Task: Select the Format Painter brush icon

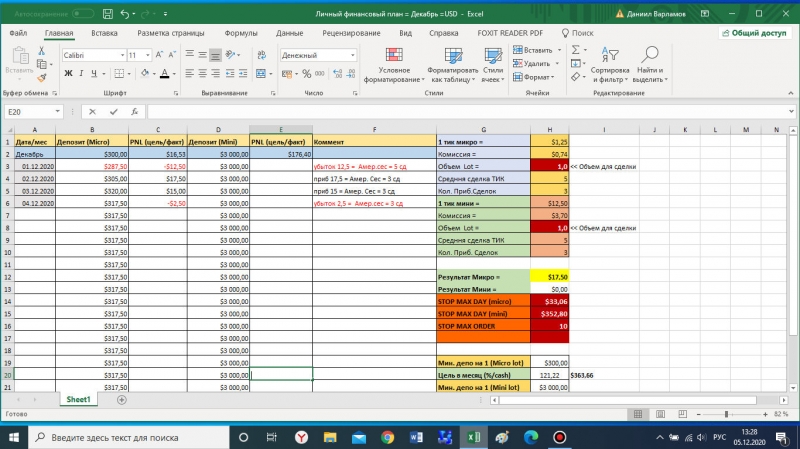Action: 44,79
